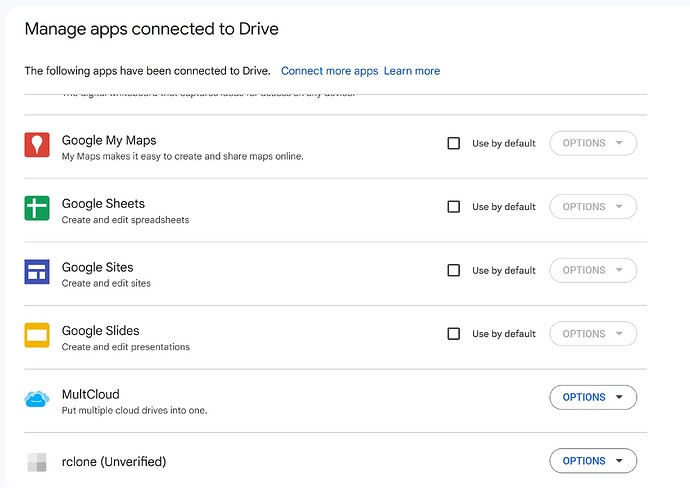Click the Google Sheets app name

[x=103, y=203]
